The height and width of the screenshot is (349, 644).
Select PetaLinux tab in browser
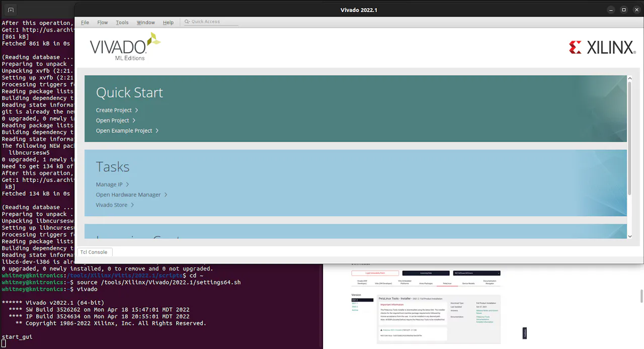(x=447, y=284)
